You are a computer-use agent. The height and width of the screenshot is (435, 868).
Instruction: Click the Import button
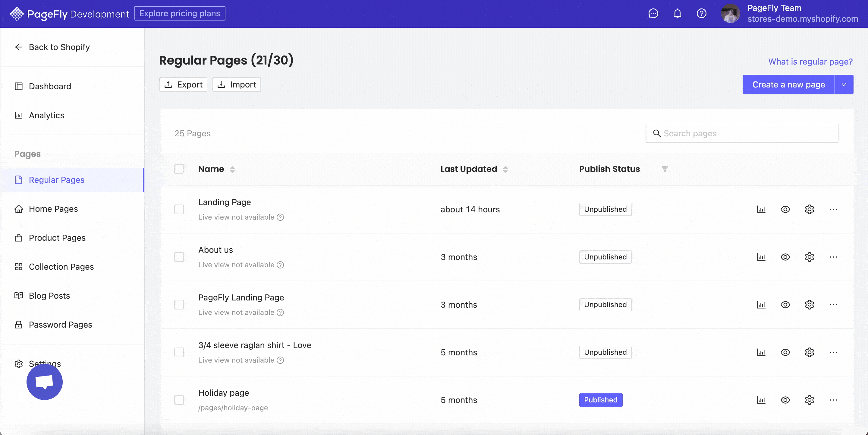click(237, 84)
